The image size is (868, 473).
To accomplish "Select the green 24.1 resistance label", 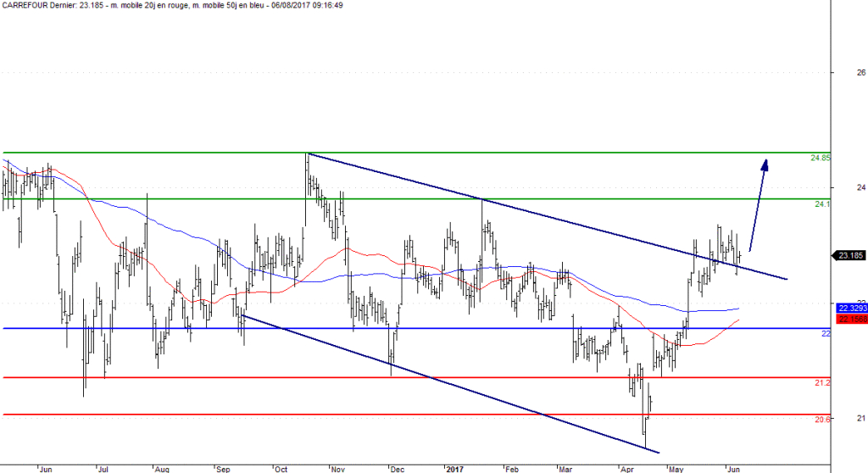I will (822, 204).
